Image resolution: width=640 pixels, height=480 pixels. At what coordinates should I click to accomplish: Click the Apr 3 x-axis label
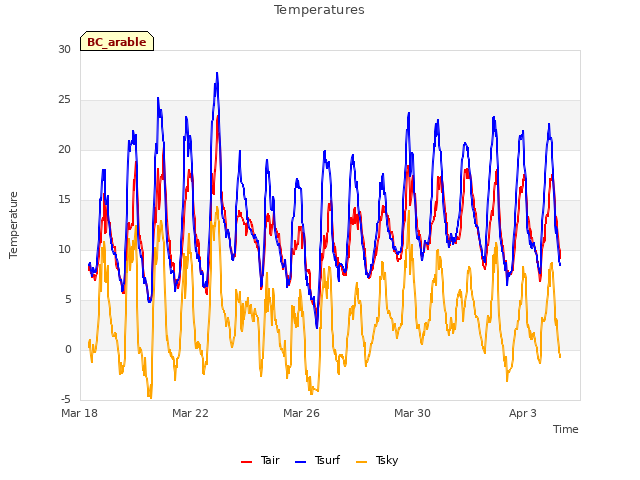[x=523, y=413]
